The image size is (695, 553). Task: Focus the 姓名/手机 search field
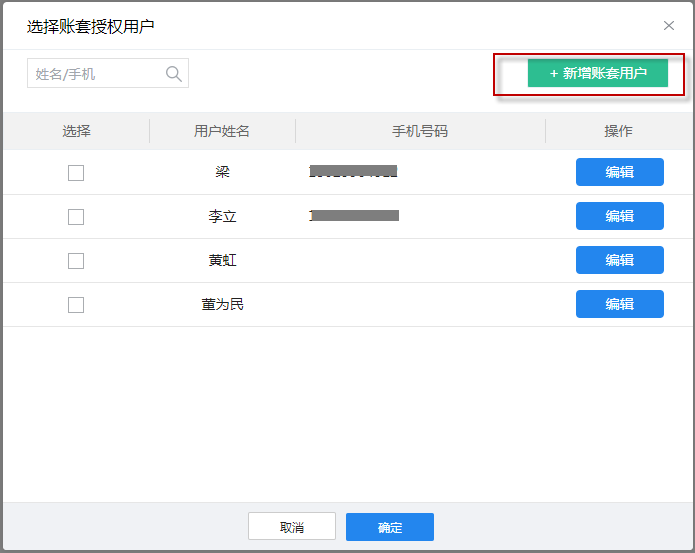(x=95, y=73)
